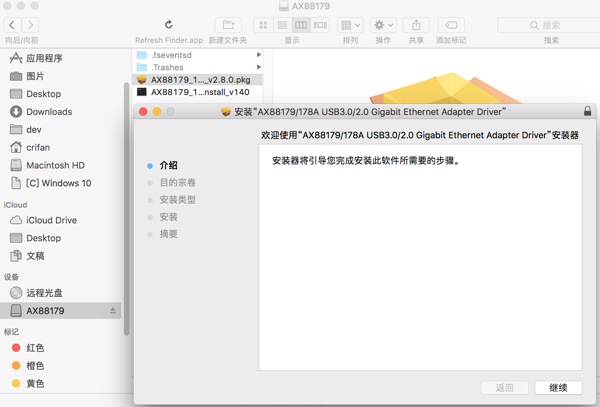The width and height of the screenshot is (600, 407).
Task: Open 文稿 in the sidebar
Action: coord(61,256)
